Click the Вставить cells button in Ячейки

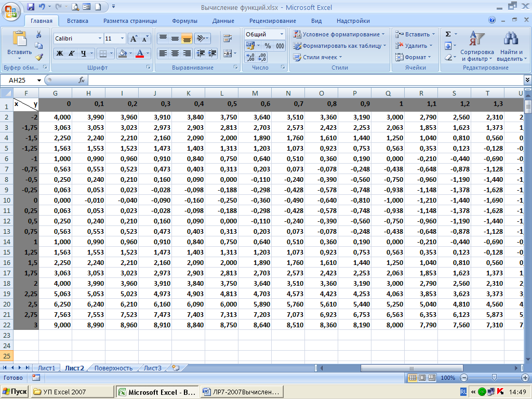point(415,34)
